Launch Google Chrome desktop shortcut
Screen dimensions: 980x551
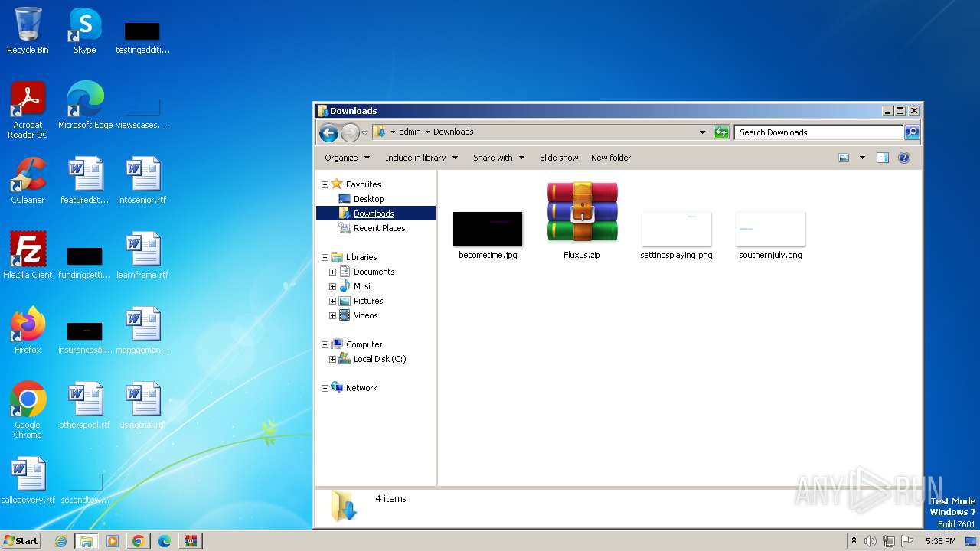pos(28,410)
